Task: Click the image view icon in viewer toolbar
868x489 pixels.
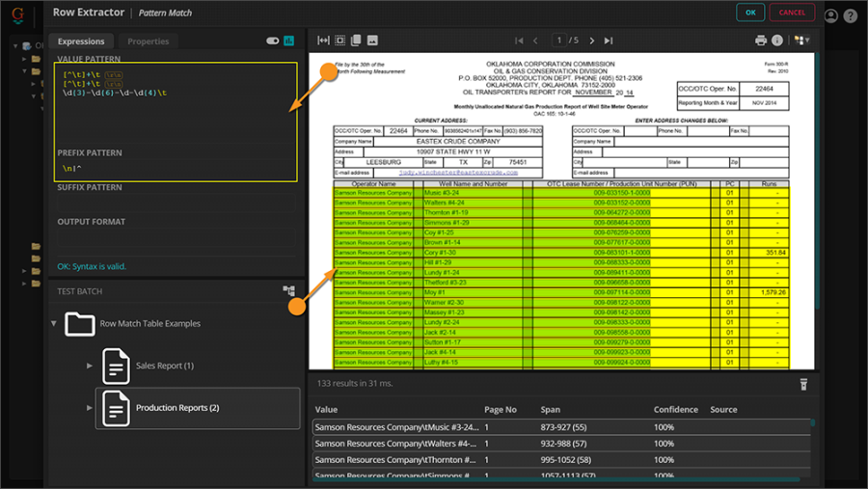Action: point(372,41)
